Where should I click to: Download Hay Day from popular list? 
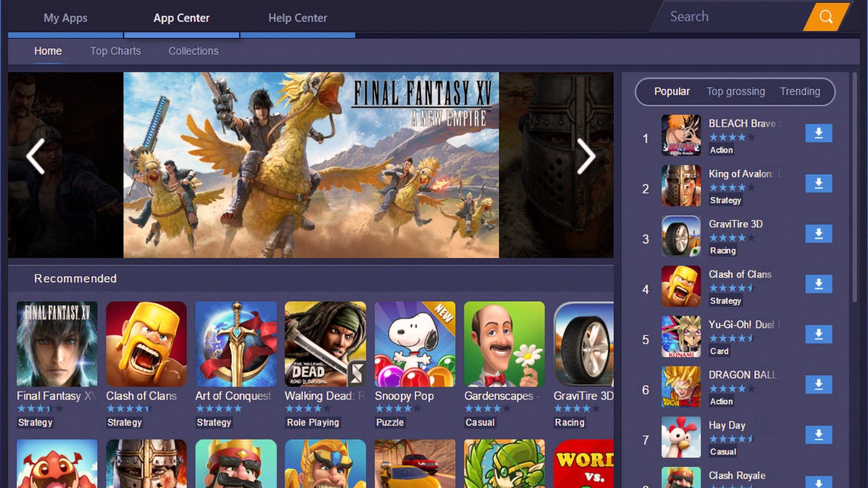[818, 435]
